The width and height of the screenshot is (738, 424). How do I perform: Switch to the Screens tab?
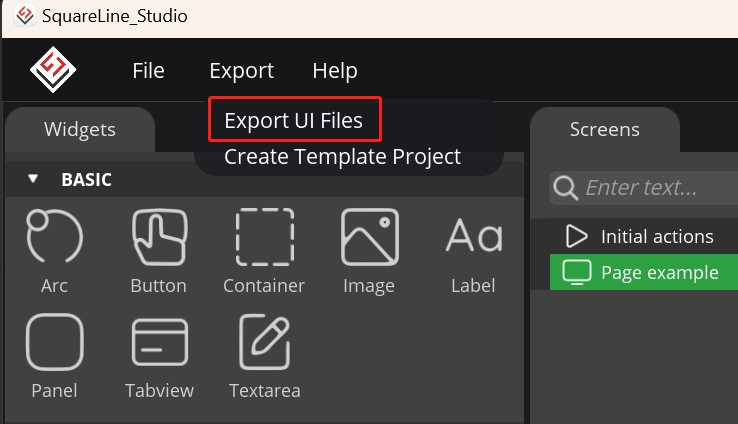[604, 129]
